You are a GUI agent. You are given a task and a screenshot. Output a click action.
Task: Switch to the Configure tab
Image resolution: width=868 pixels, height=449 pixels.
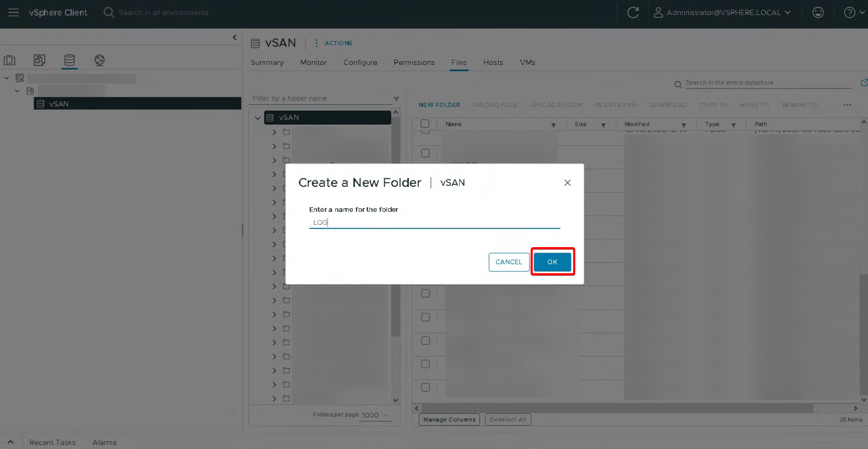(x=360, y=62)
